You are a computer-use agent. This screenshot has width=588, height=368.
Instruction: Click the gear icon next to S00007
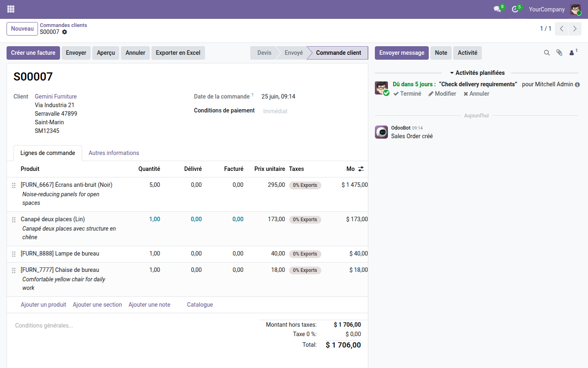click(65, 32)
